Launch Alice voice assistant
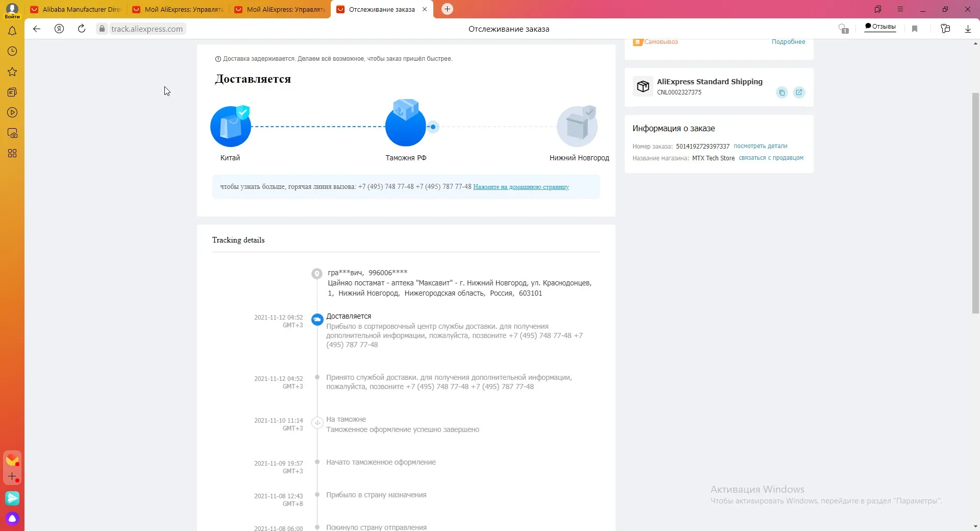Image resolution: width=980 pixels, height=531 pixels. (x=12, y=519)
